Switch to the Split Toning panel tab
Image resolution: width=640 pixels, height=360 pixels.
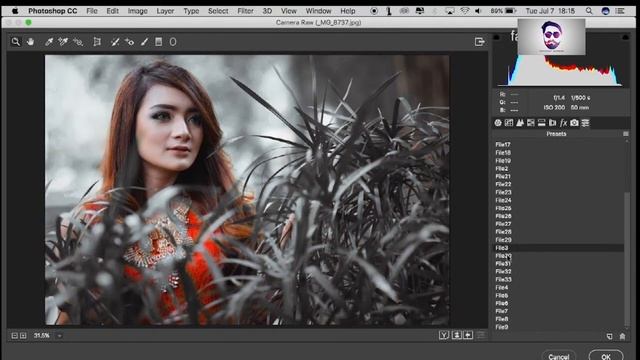click(x=542, y=123)
